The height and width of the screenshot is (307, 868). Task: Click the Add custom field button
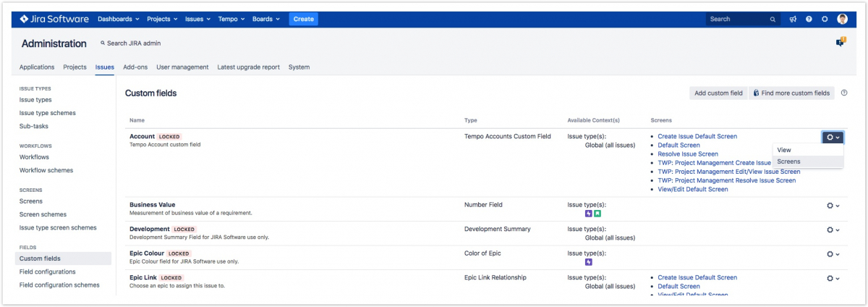718,93
